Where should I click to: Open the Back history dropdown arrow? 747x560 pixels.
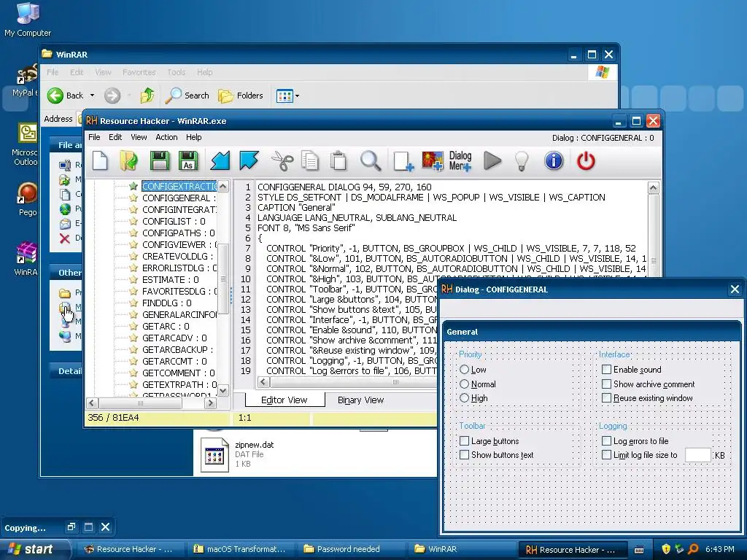(x=92, y=96)
